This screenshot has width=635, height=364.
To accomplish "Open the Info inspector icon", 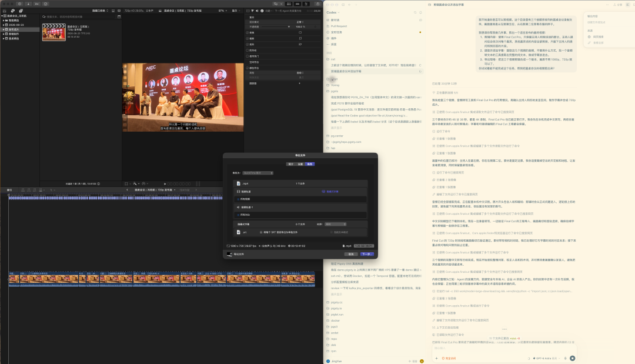I will click(x=262, y=11).
